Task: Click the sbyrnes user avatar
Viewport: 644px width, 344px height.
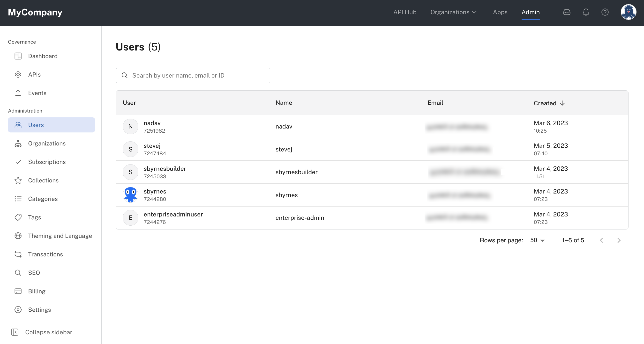Action: click(x=130, y=195)
